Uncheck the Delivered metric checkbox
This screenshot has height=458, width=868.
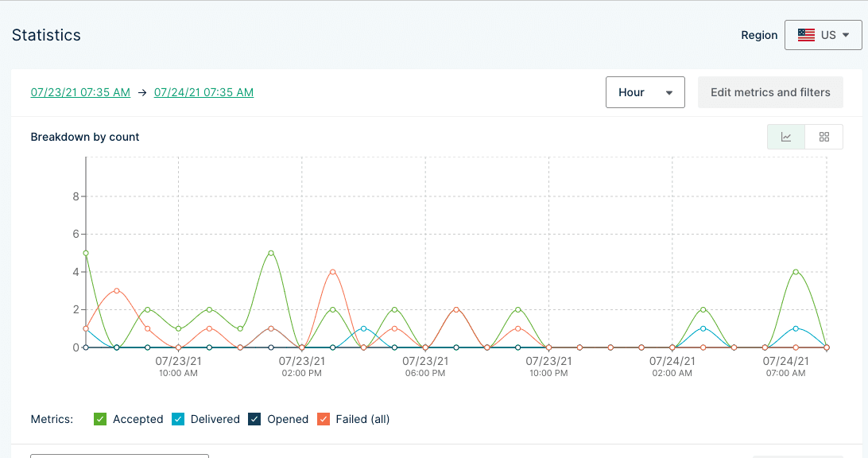pos(178,419)
